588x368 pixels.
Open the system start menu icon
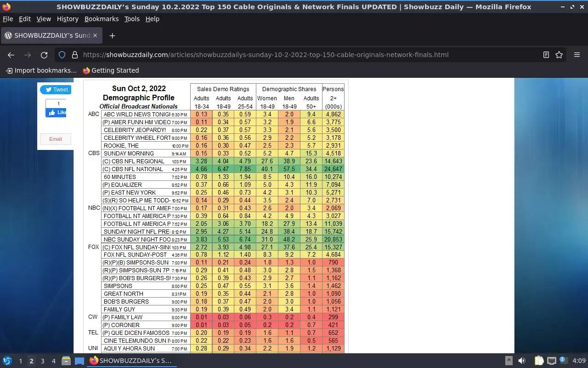[x=7, y=361]
